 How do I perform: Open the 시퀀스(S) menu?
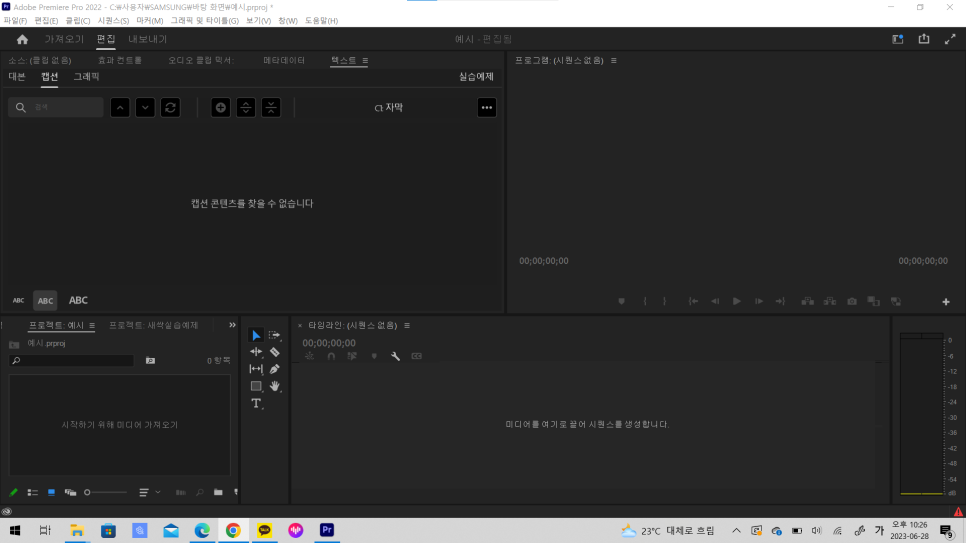pyautogui.click(x=113, y=20)
